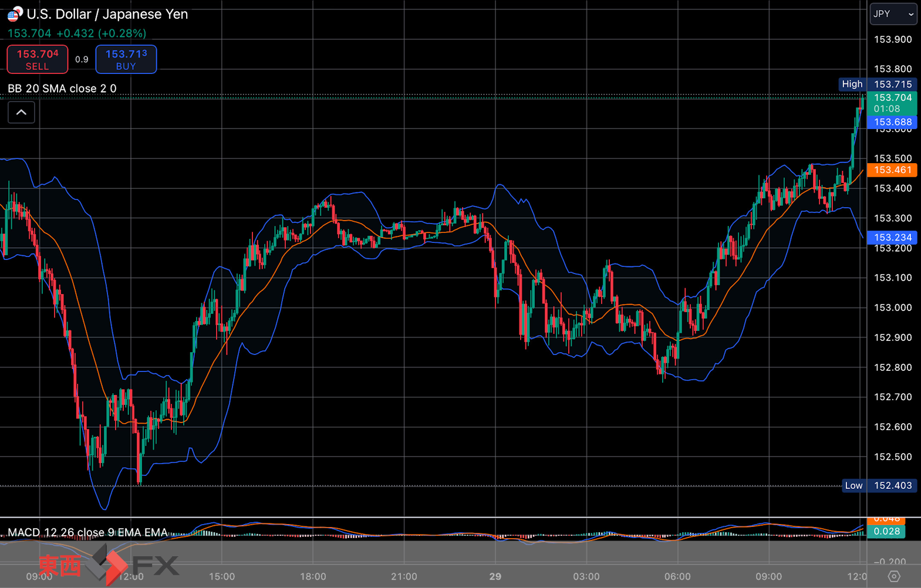The width and height of the screenshot is (921, 588).
Task: Click the orange 153.461 SMA value label
Action: (892, 170)
